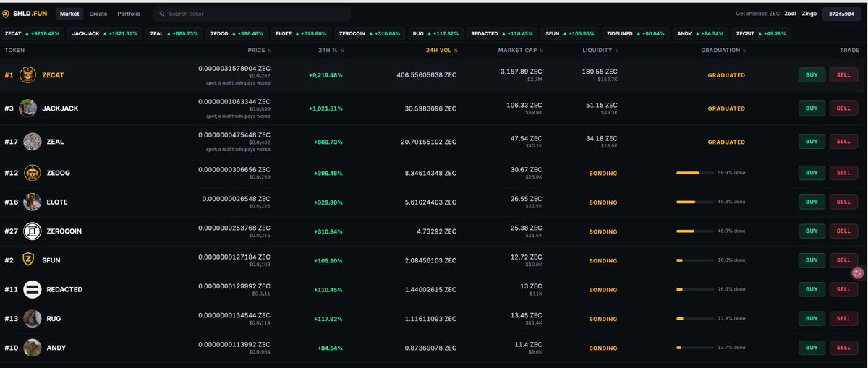Select the ZIDELINED ticker chip

(637, 33)
